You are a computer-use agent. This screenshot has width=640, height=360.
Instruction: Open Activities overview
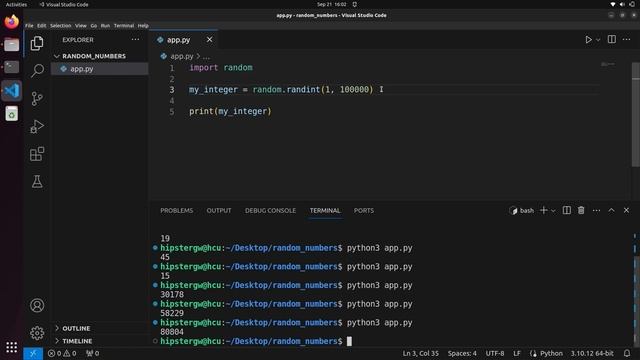tap(16, 4)
